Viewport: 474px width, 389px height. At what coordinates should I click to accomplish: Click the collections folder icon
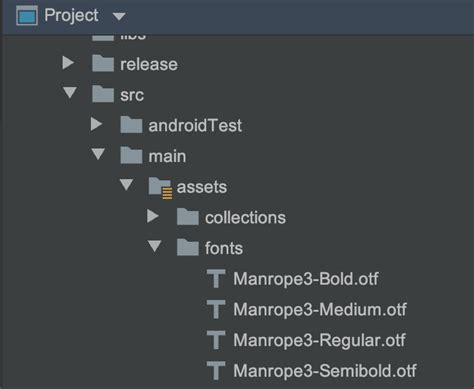coord(188,217)
